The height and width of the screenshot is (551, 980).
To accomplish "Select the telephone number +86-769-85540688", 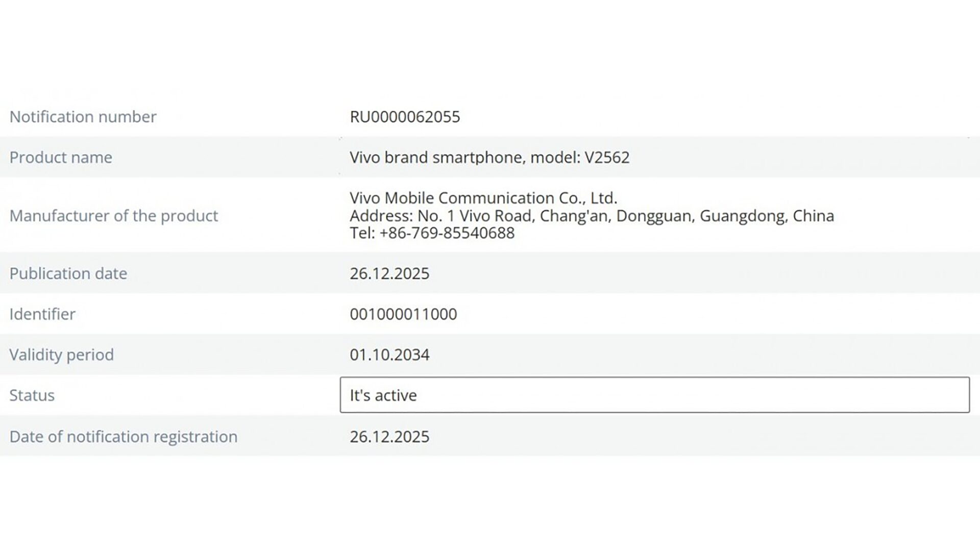I will [x=447, y=233].
